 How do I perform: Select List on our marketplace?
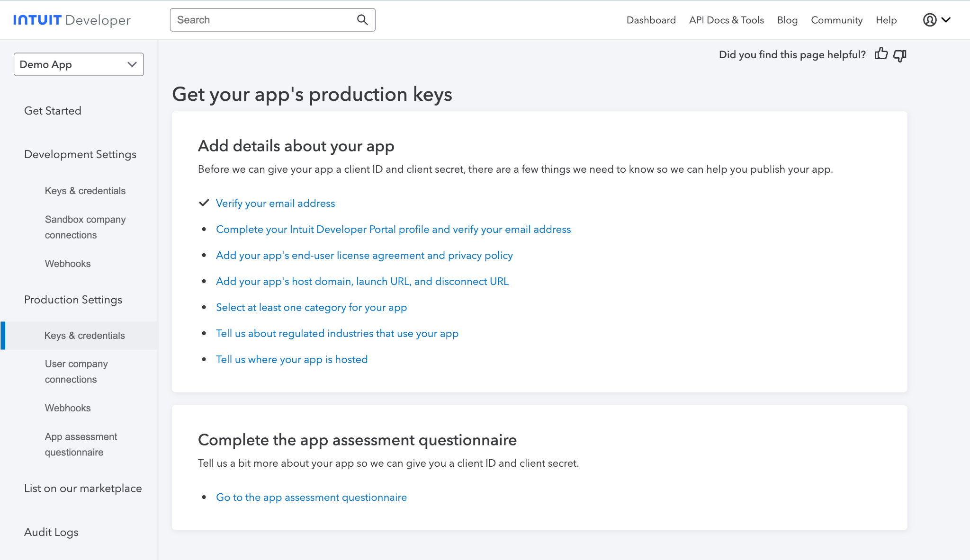point(83,489)
